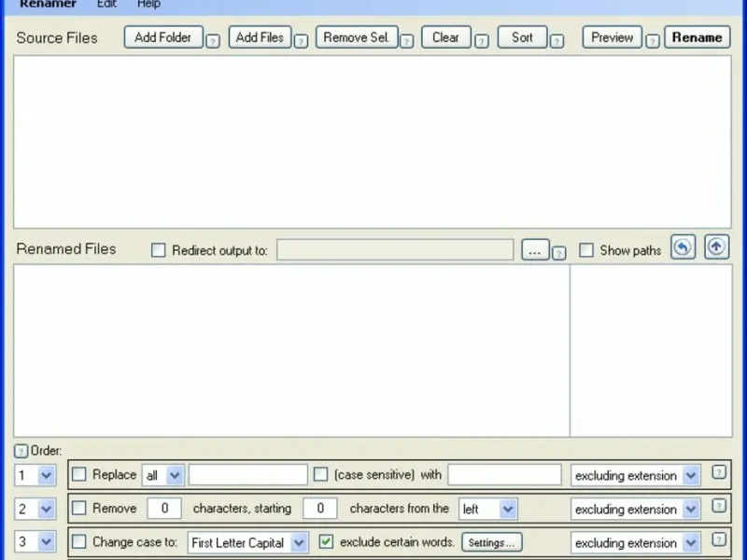Open order dropdown showing 1

tap(35, 475)
